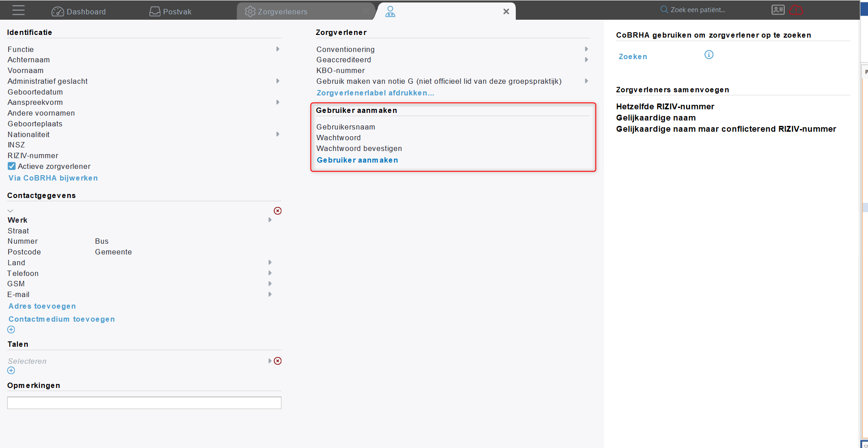This screenshot has height=448, width=868.
Task: Click the Wachtwoord field
Action: (453, 138)
